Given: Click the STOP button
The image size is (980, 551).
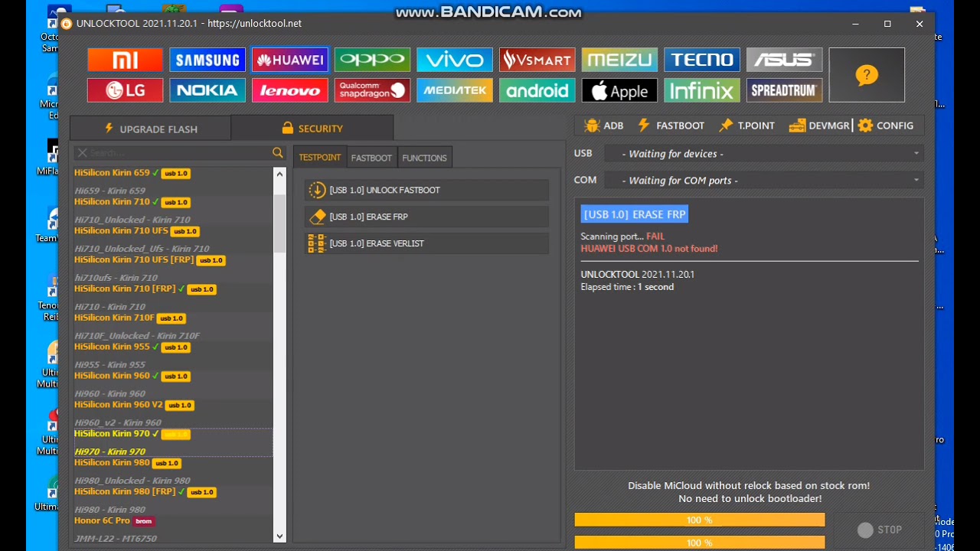Looking at the screenshot, I should (x=880, y=530).
